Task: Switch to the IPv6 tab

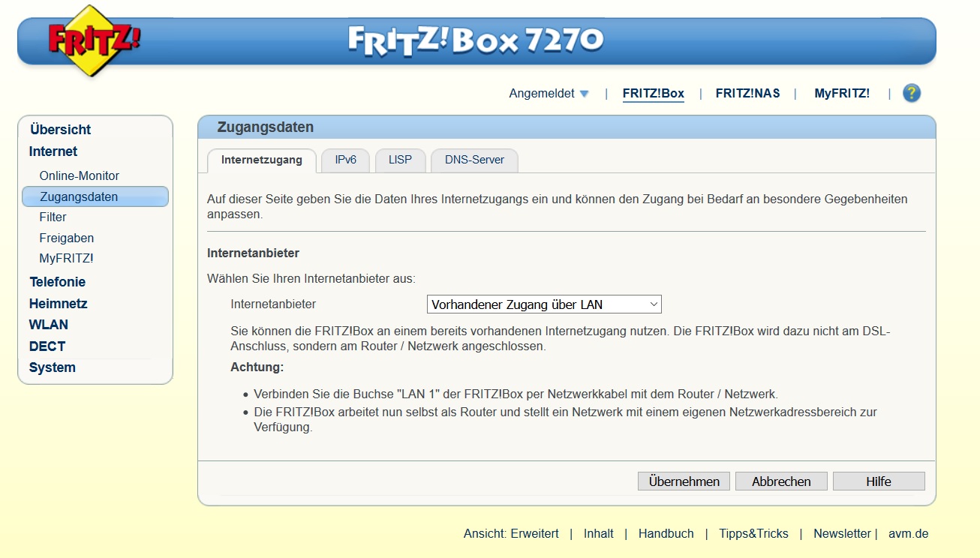Action: click(346, 160)
